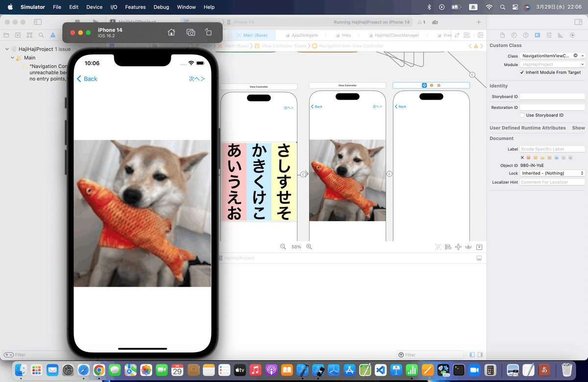The image size is (588, 382).
Task: Hide the debug area toggle button
Action: (x=479, y=258)
